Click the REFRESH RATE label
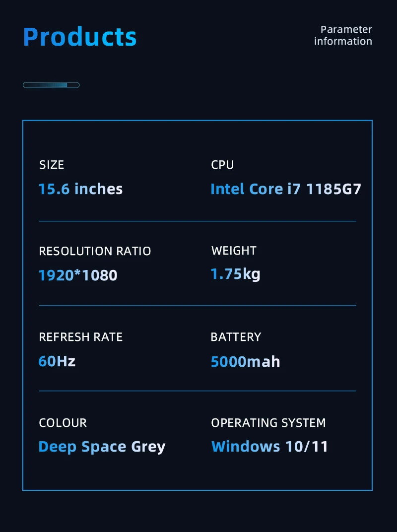The width and height of the screenshot is (397, 532). coord(81,337)
